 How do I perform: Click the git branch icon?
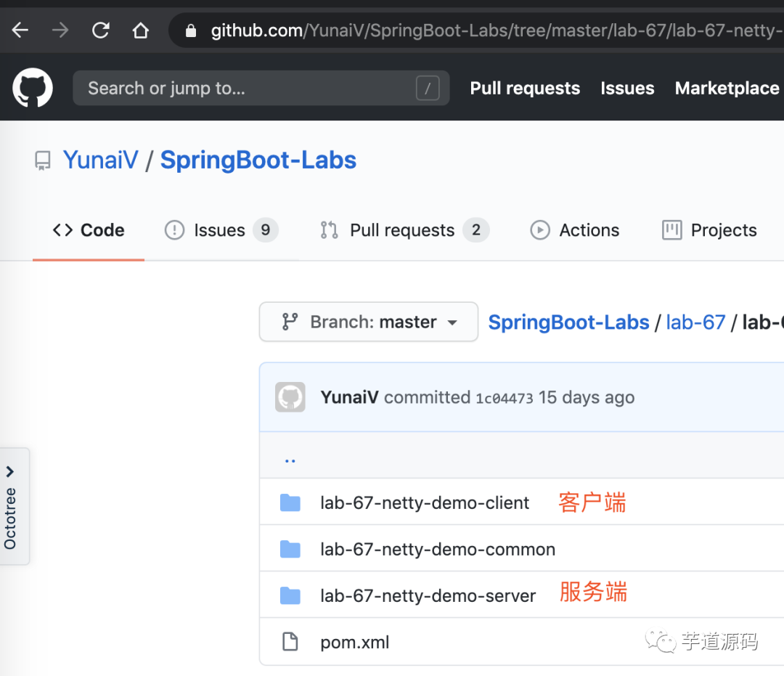[x=290, y=322]
